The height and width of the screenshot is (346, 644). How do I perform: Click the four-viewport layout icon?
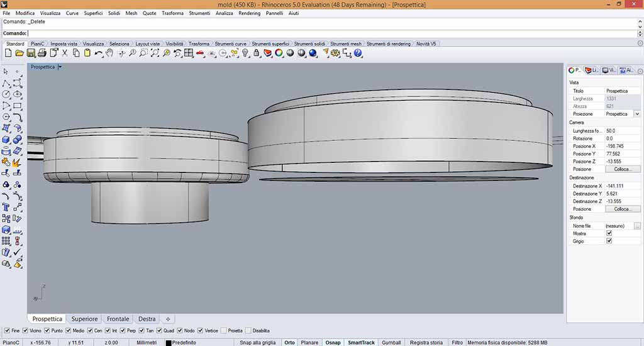click(x=189, y=53)
